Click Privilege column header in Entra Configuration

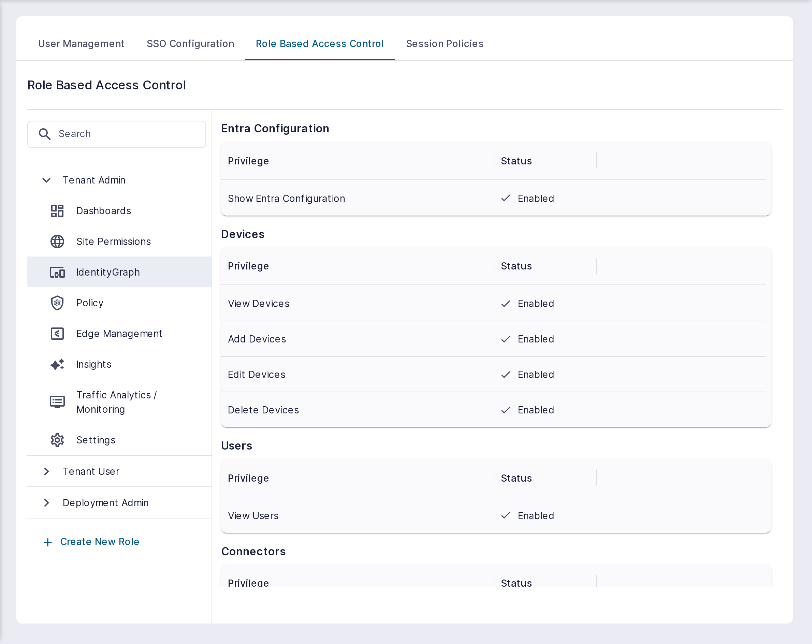click(248, 161)
